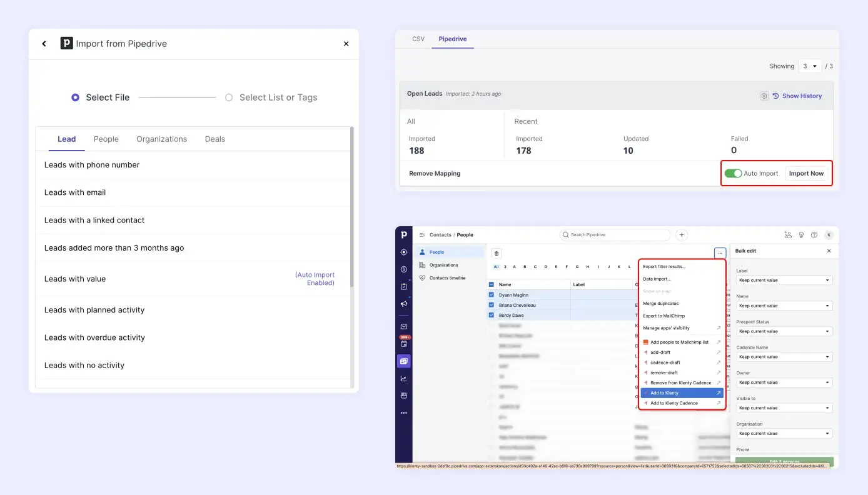This screenshot has width=868, height=495.
Task: Switch to the Organizations tab in import dialog
Action: click(161, 139)
